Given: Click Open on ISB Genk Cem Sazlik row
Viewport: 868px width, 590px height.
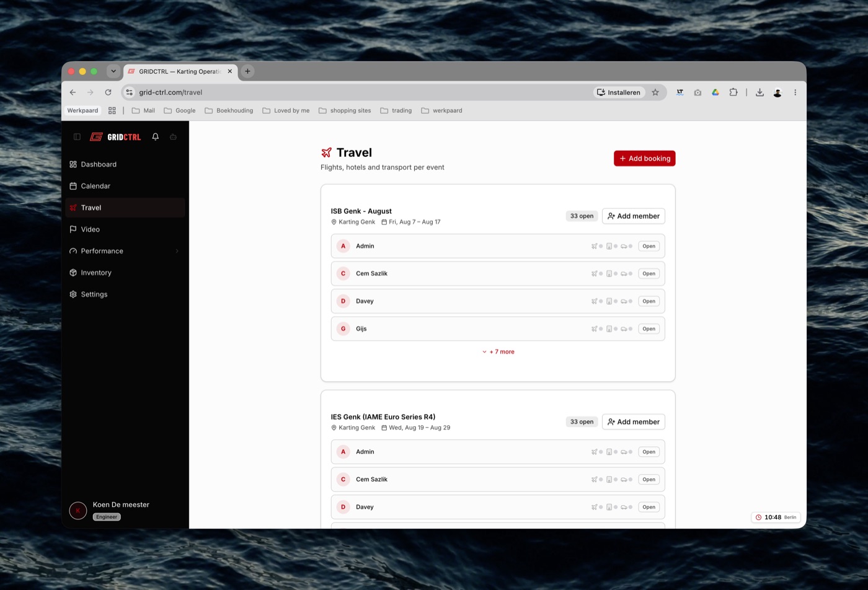Looking at the screenshot, I should (x=649, y=273).
